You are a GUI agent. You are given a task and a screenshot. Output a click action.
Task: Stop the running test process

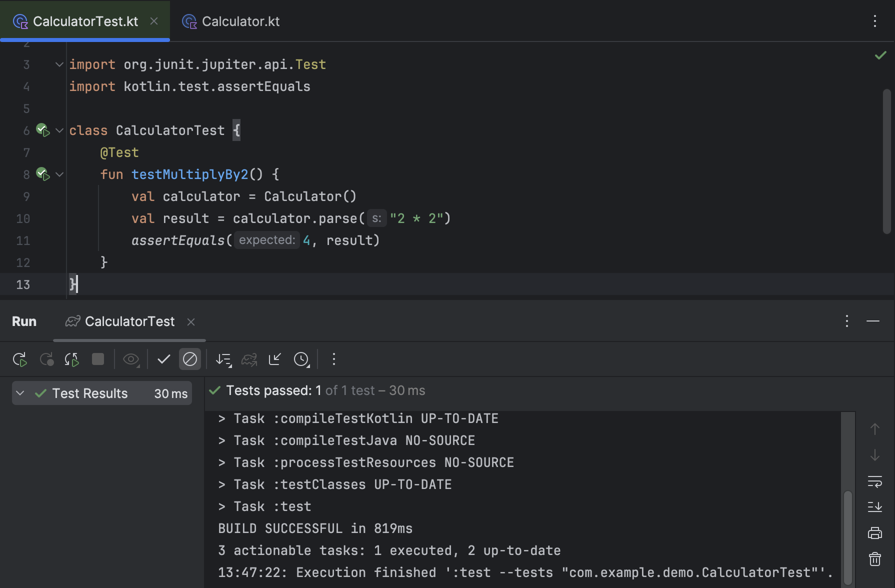pos(98,359)
